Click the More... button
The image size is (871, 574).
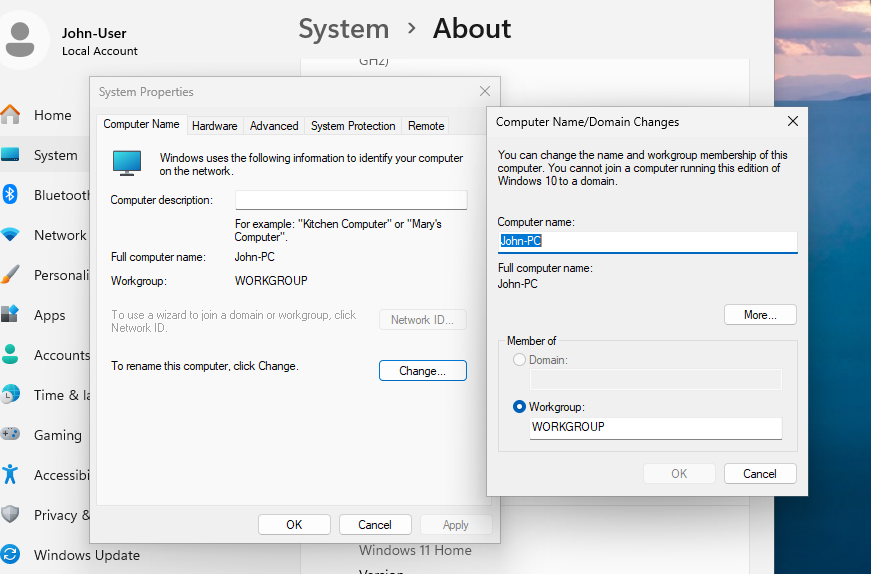coord(760,315)
